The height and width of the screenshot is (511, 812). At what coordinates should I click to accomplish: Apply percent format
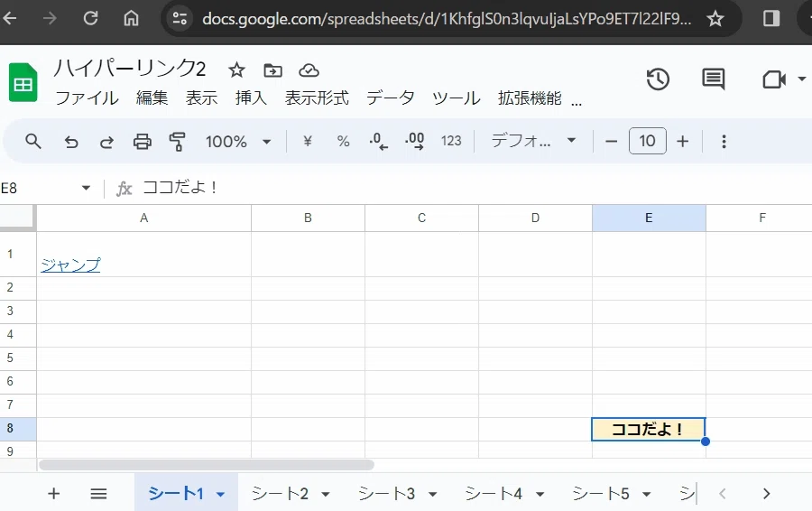[343, 141]
